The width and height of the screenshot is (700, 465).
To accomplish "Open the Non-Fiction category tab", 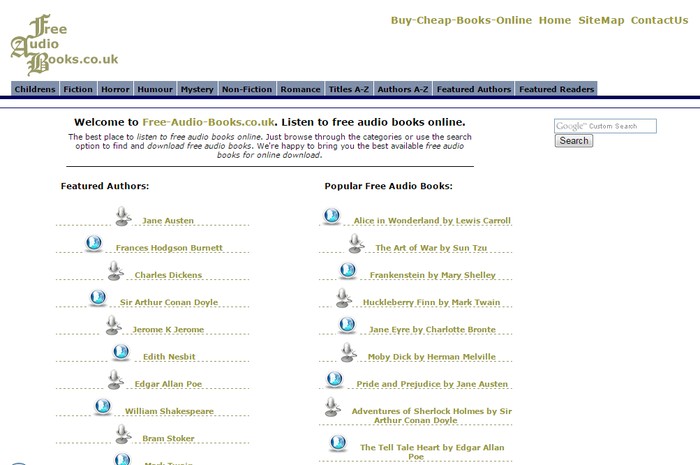I will 247,89.
